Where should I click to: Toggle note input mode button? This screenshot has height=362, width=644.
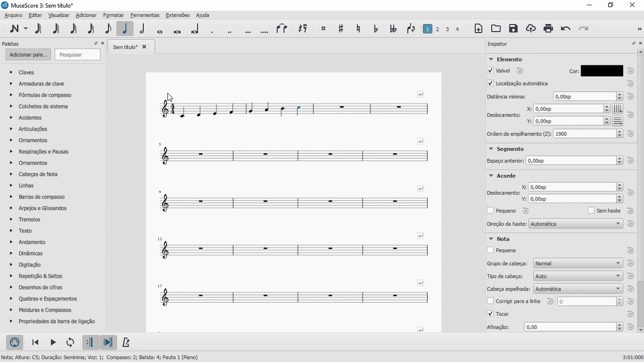pyautogui.click(x=15, y=29)
